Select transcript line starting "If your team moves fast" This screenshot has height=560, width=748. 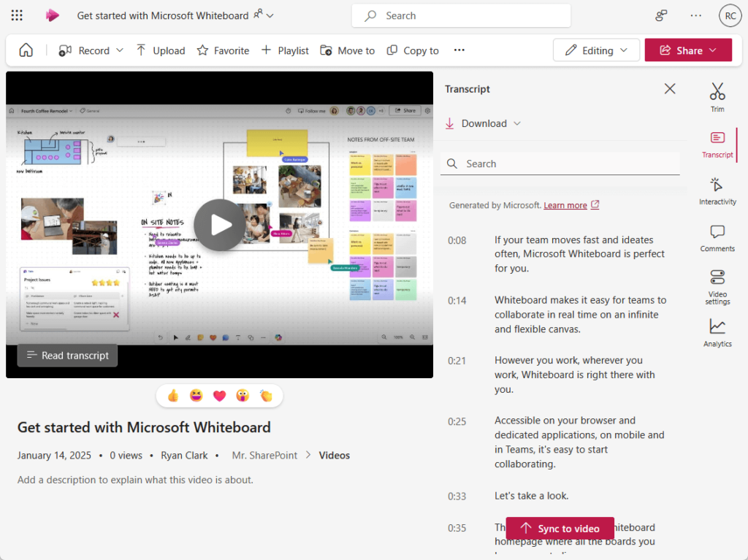[x=579, y=254]
